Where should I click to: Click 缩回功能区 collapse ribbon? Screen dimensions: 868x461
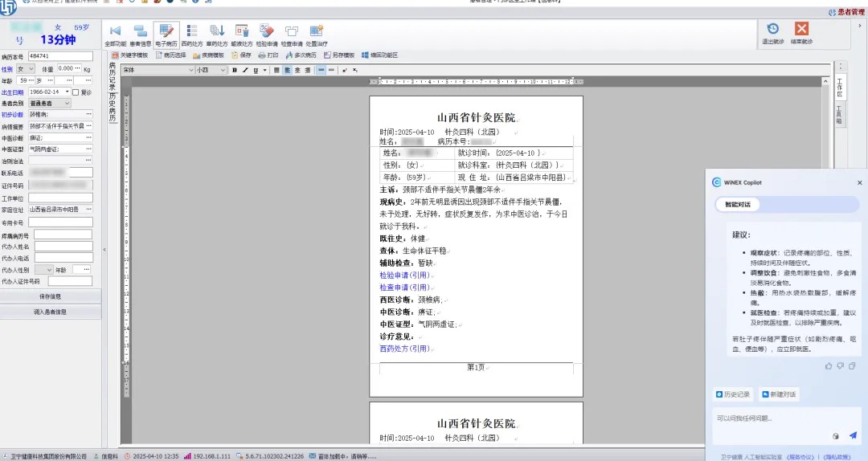(x=379, y=55)
